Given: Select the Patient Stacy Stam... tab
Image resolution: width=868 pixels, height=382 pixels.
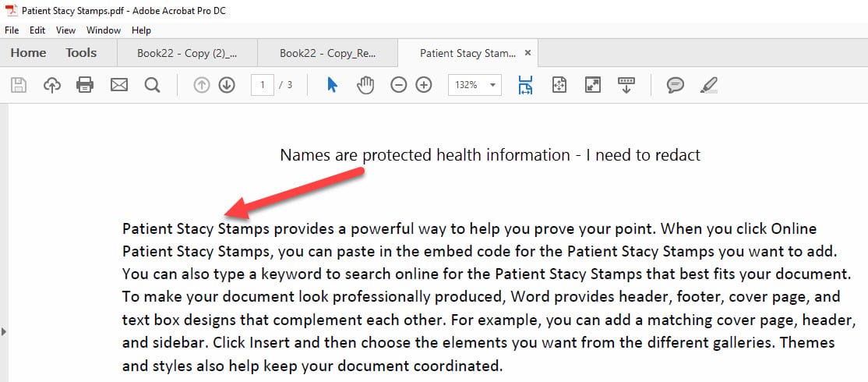Looking at the screenshot, I should pos(468,53).
